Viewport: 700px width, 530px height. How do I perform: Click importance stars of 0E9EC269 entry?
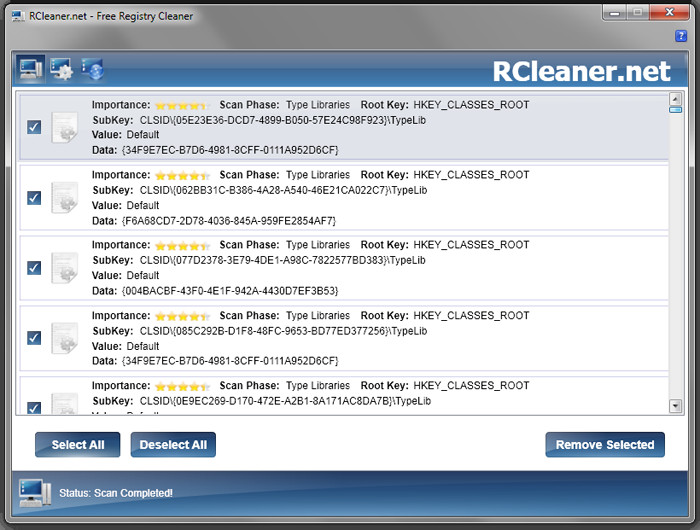pos(182,386)
